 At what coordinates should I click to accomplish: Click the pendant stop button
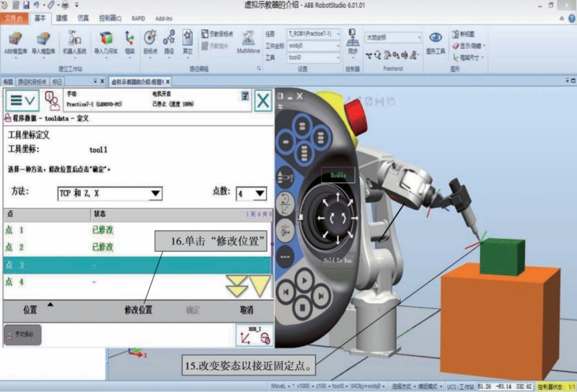pos(303,307)
